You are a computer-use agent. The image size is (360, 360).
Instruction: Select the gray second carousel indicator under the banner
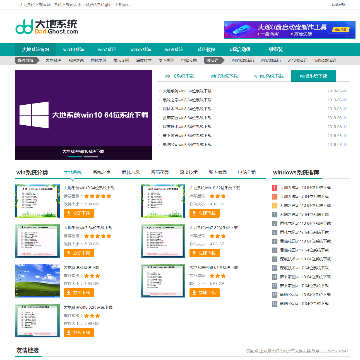[91, 156]
